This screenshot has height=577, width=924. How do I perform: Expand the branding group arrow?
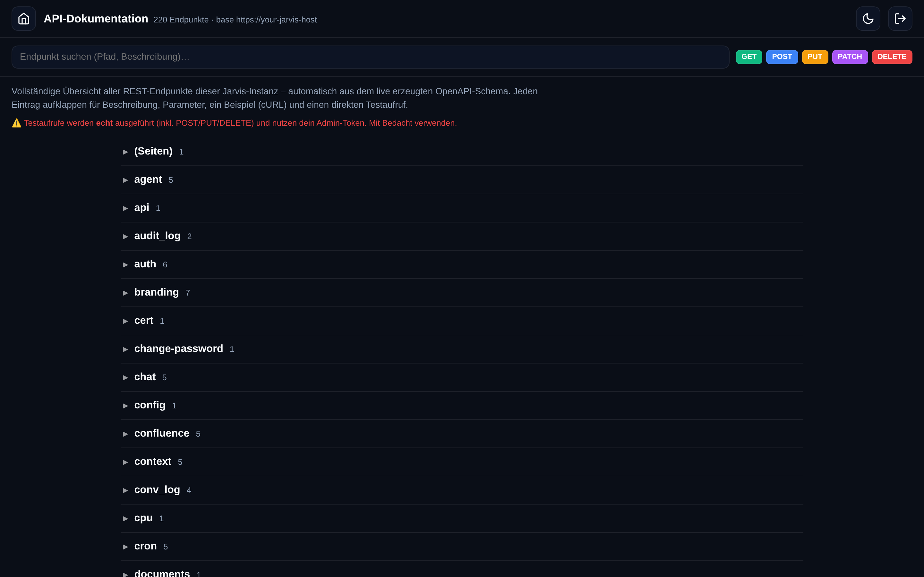[x=125, y=293]
